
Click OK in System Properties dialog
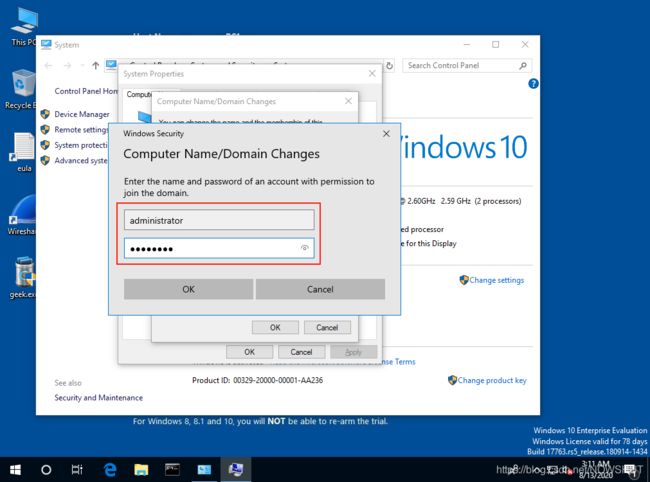(x=250, y=352)
